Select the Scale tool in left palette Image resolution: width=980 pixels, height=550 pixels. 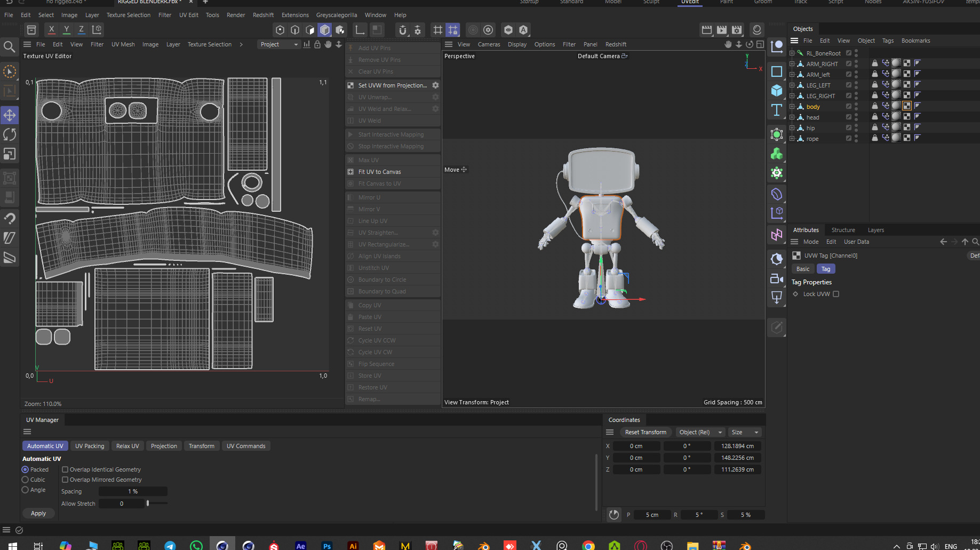click(x=10, y=154)
